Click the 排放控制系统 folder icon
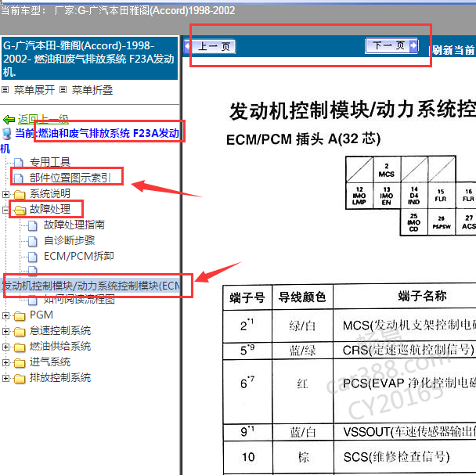Viewport: 476px width, 475px height. pyautogui.click(x=20, y=379)
